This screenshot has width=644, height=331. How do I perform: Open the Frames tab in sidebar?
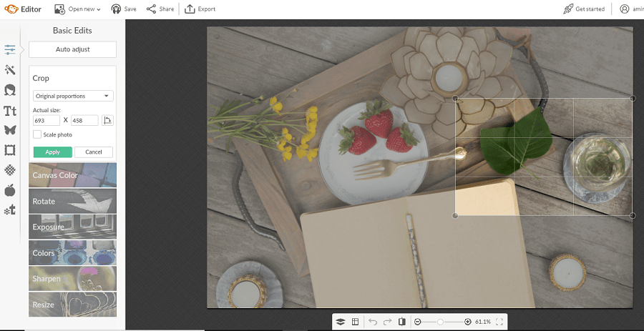(x=10, y=150)
